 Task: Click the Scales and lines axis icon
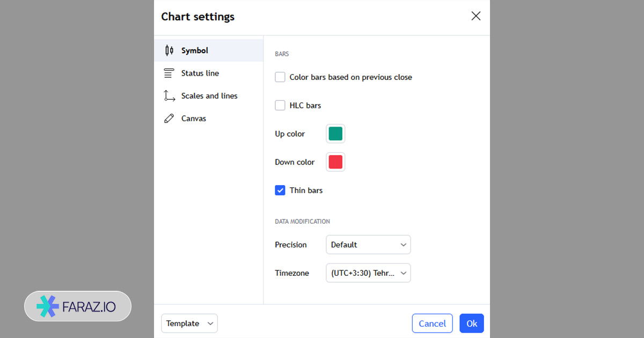tap(170, 96)
